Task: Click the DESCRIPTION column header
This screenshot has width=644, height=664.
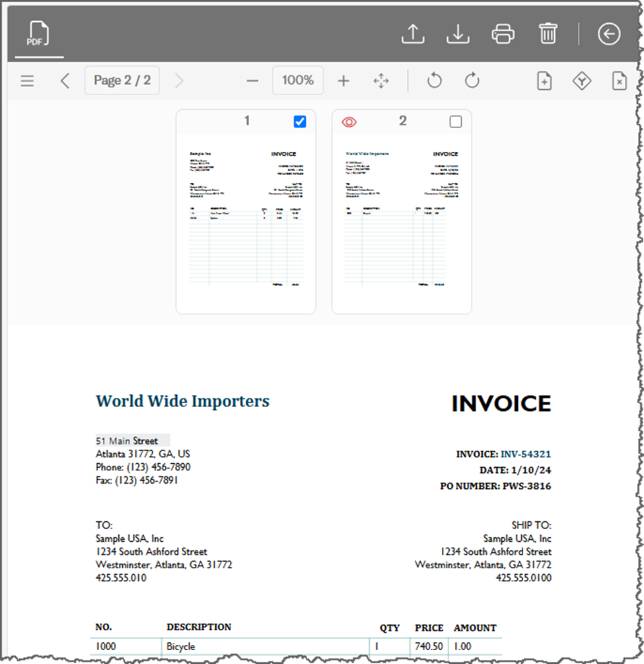Action: [199, 627]
